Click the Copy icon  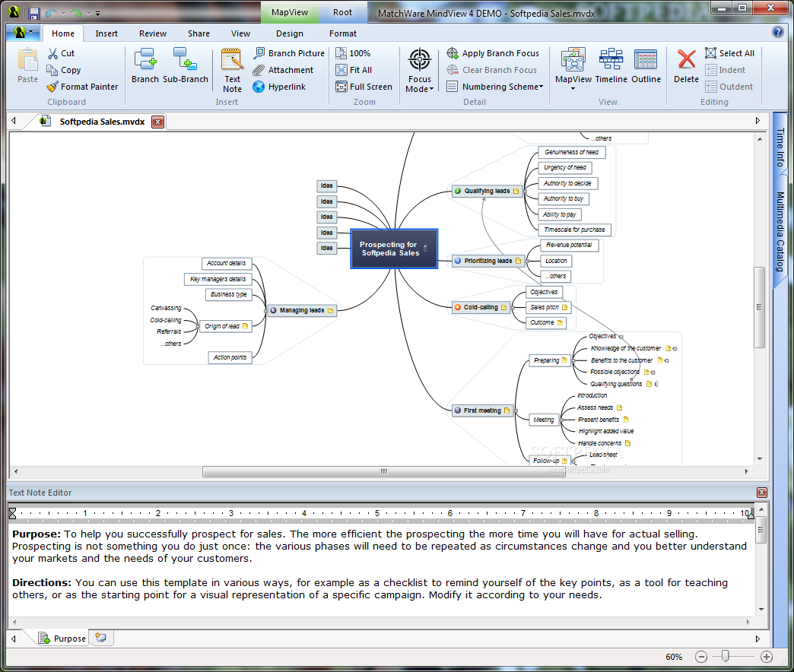coord(52,70)
